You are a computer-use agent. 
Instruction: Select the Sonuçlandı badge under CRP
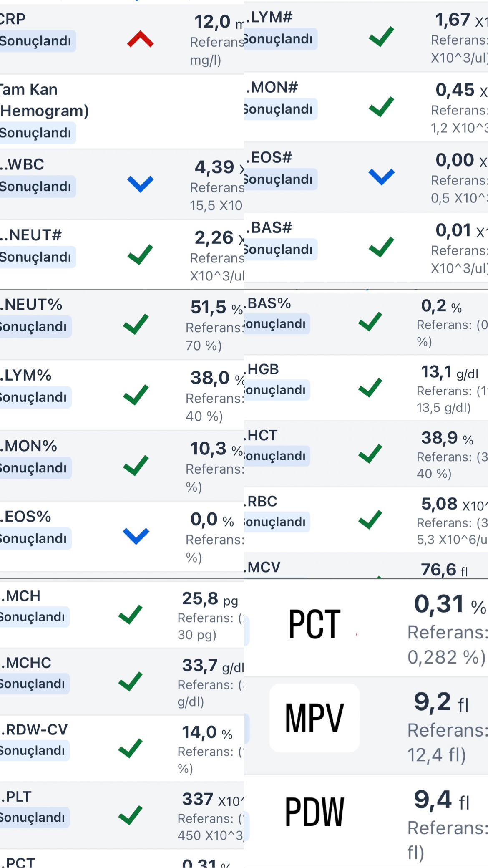point(37,41)
